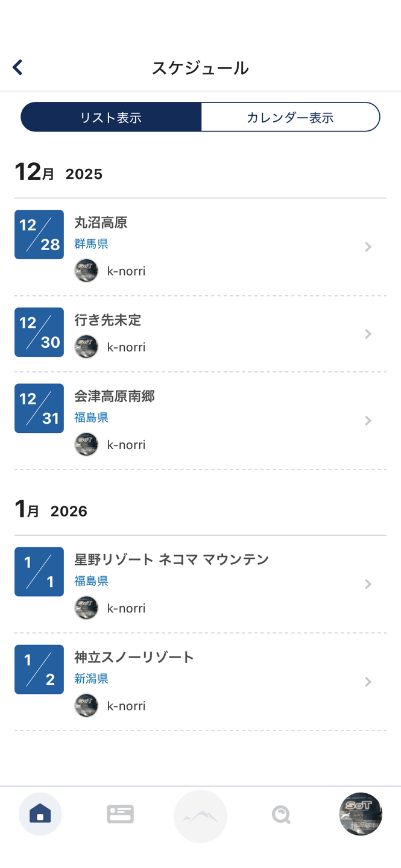
Task: Open the search icon in bottom bar
Action: tap(281, 815)
